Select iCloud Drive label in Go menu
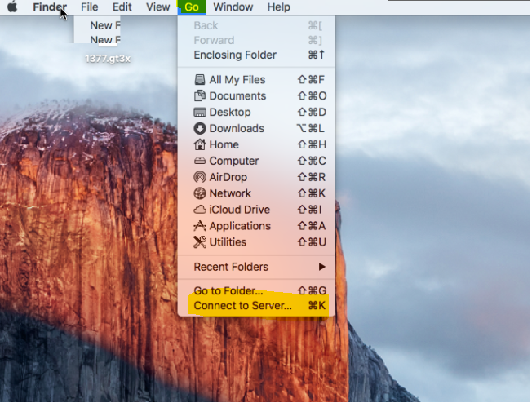Image resolution: width=532 pixels, height=403 pixels. point(240,210)
